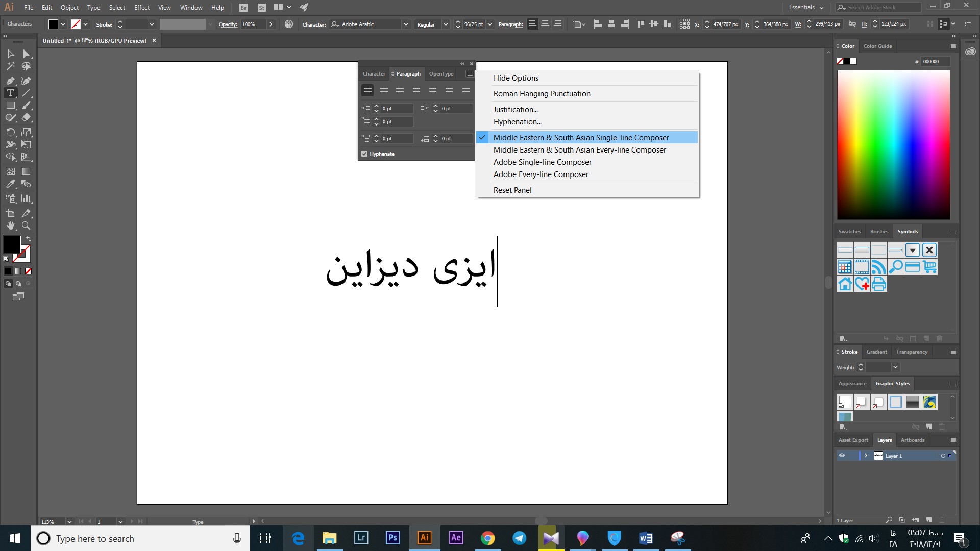Select the Magic Wand tool
980x551 pixels.
click(10, 66)
